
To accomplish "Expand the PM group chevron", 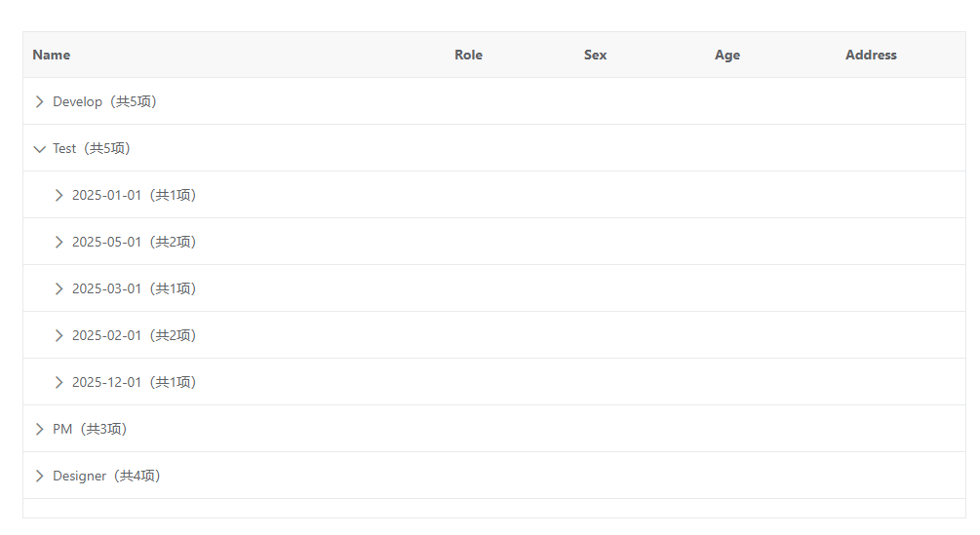I will (40, 429).
